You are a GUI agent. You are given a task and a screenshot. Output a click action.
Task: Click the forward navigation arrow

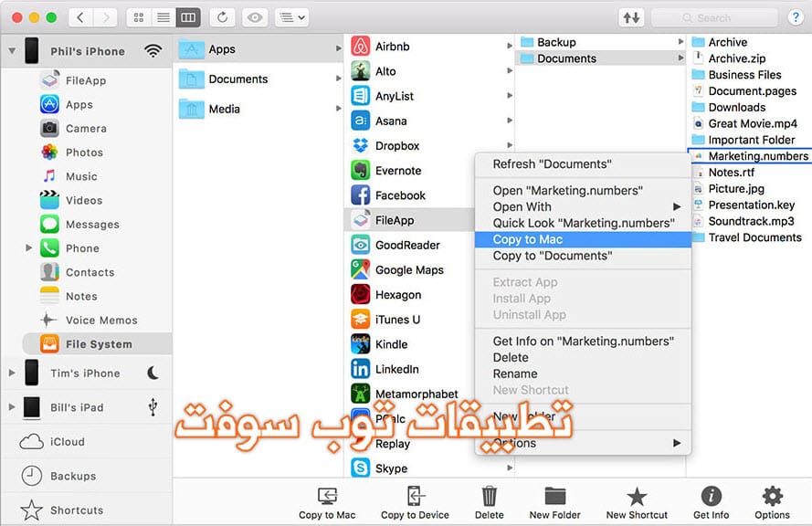[106, 17]
